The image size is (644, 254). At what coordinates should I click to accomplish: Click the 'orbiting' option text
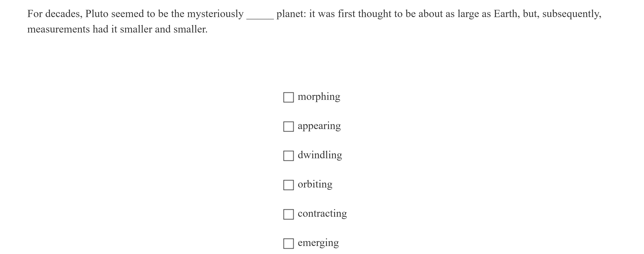tap(315, 184)
